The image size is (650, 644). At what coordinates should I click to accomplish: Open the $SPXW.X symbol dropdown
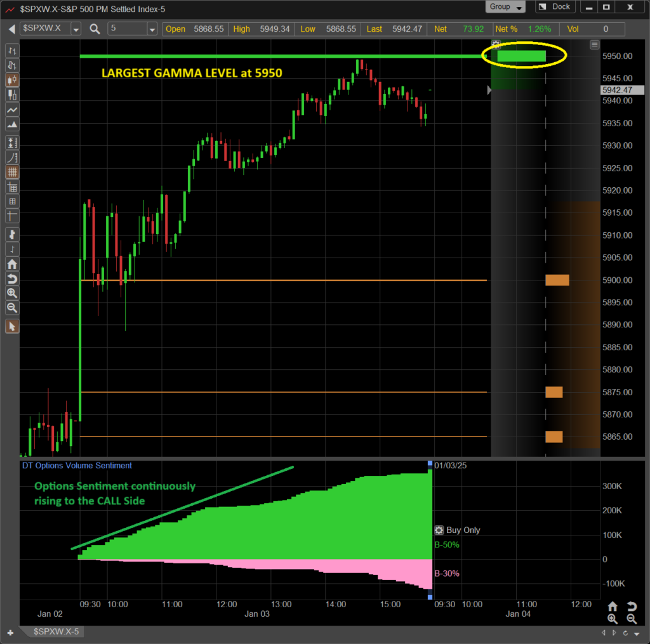tap(76, 29)
